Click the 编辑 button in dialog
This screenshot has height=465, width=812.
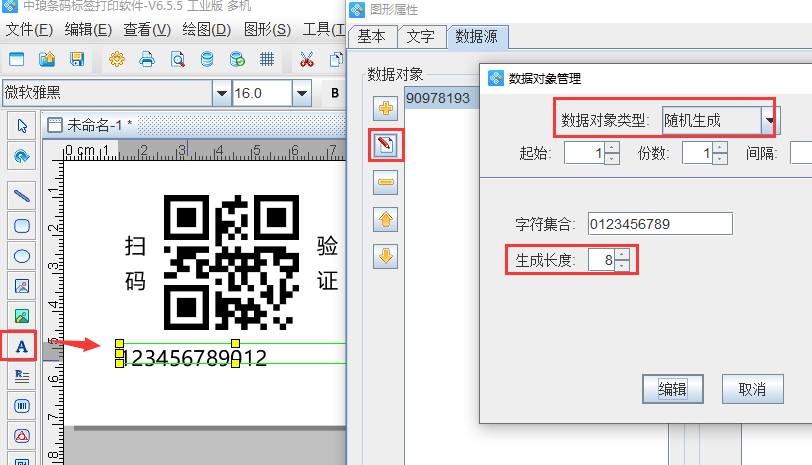point(672,389)
